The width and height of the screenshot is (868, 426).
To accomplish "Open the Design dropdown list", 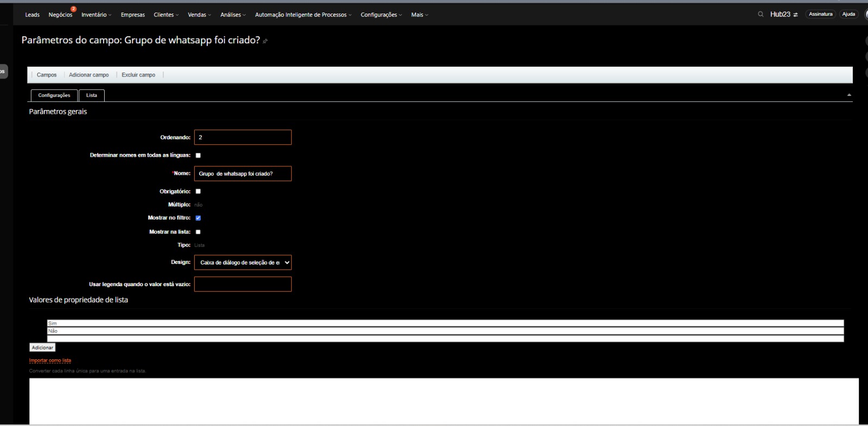I will click(x=242, y=262).
